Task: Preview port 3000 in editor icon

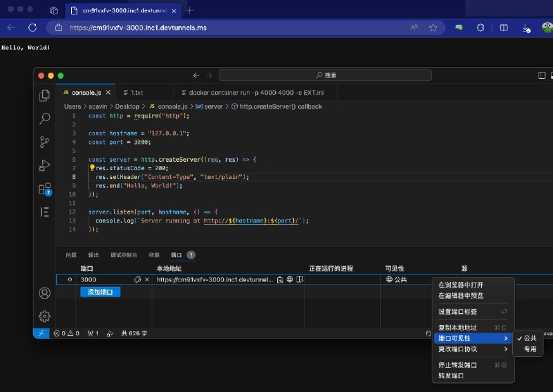Action: [300, 279]
